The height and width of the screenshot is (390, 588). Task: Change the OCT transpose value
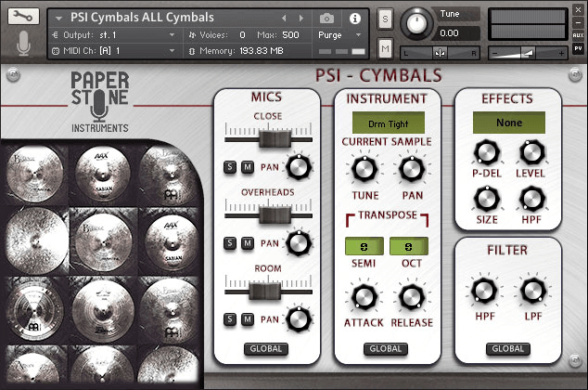[x=409, y=246]
